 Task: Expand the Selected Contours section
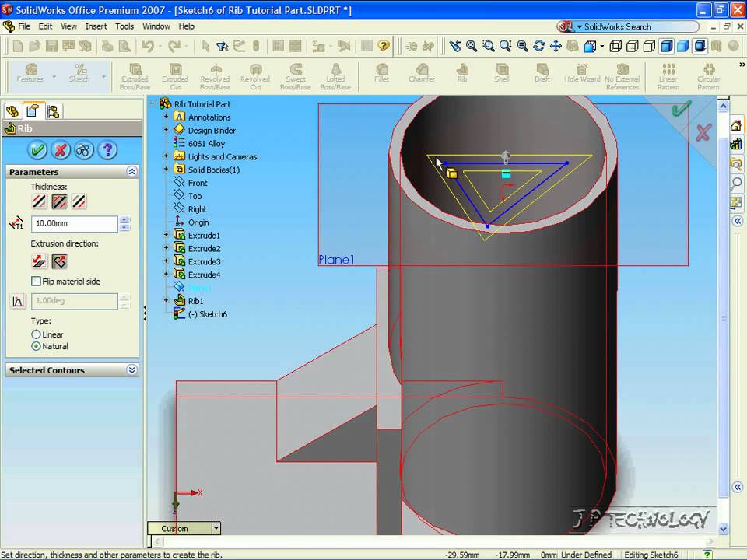click(132, 370)
